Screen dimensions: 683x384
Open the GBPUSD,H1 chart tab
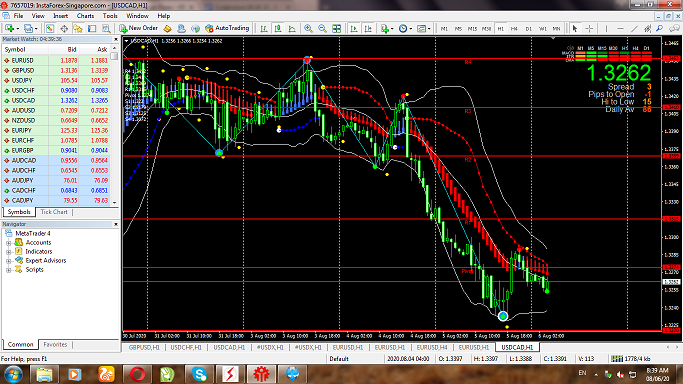(144, 347)
